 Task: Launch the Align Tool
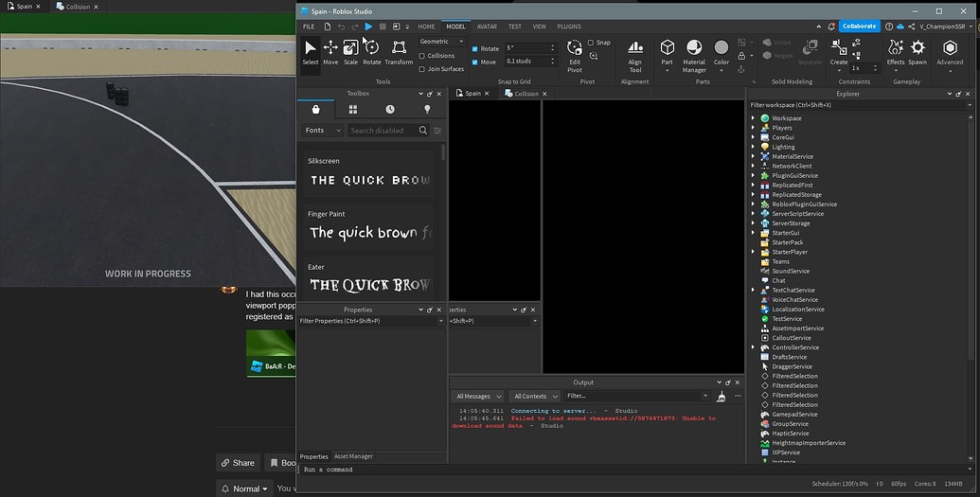635,55
